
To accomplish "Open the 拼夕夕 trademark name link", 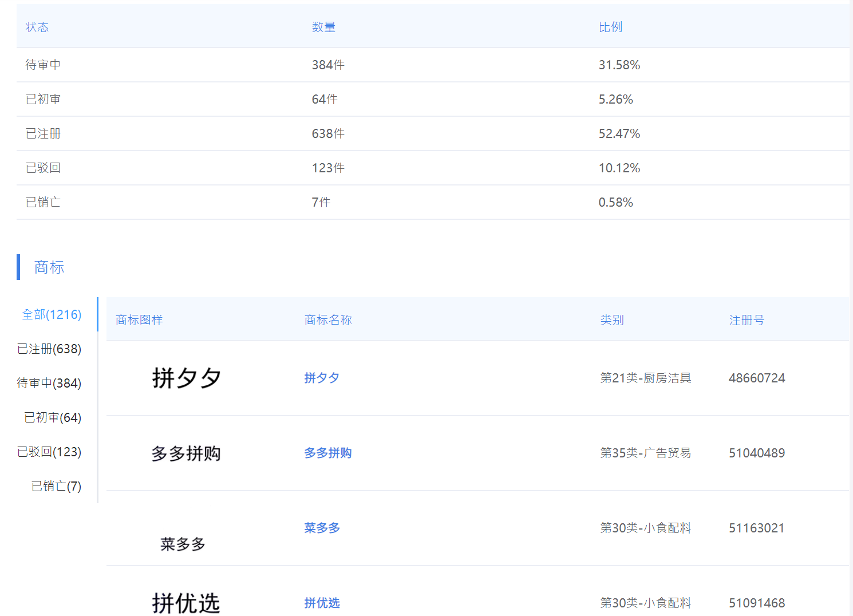I will [322, 378].
